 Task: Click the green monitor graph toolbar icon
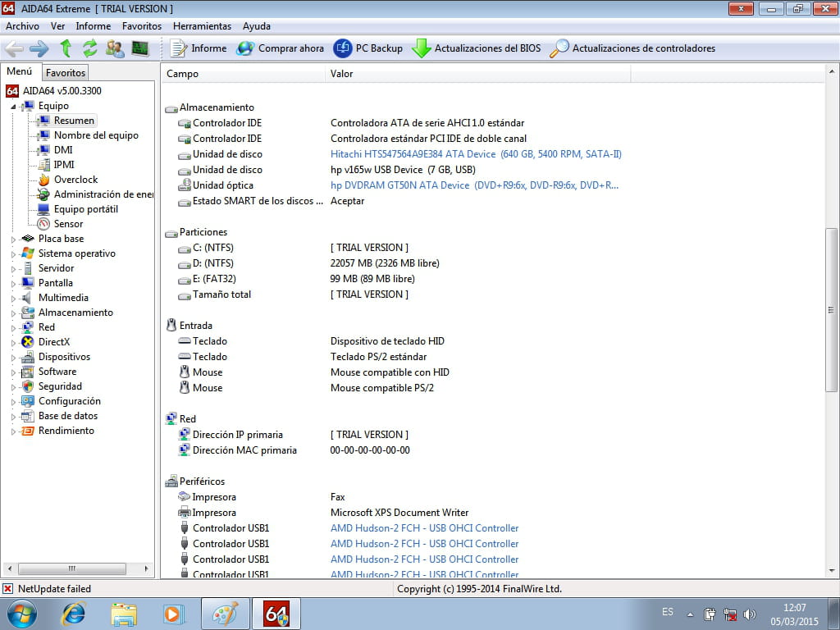pos(139,48)
